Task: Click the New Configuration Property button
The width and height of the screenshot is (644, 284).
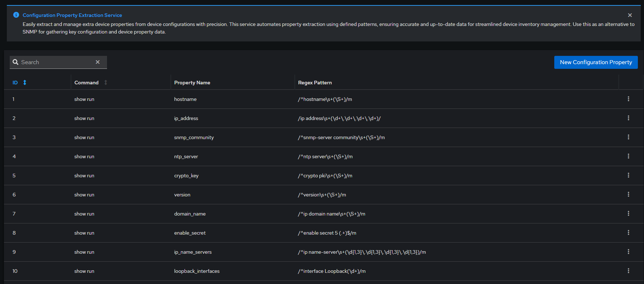Action: point(596,62)
